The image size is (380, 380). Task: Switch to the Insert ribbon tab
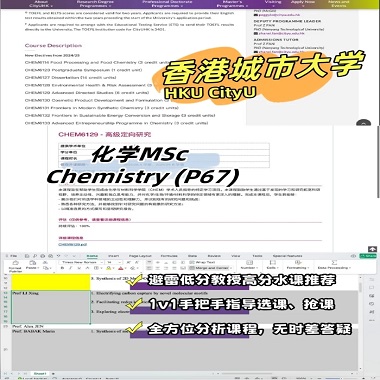click(113, 256)
